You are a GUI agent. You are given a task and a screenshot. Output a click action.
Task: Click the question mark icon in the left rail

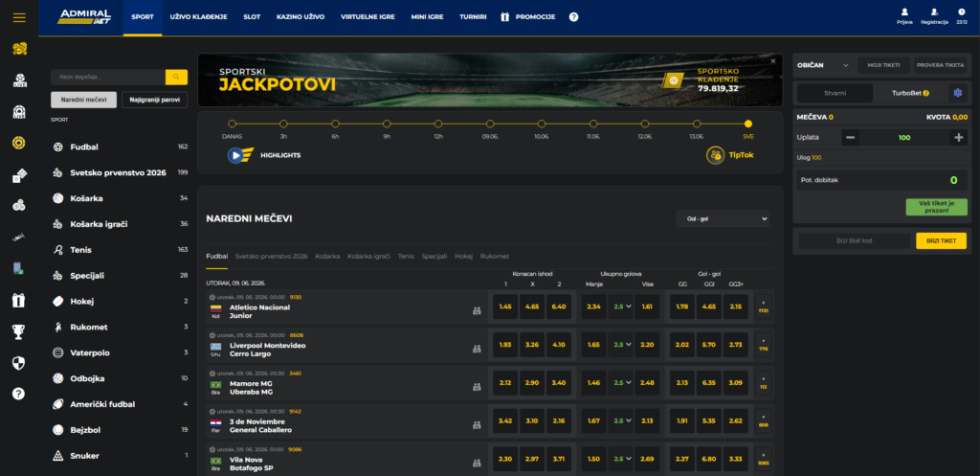click(x=19, y=394)
